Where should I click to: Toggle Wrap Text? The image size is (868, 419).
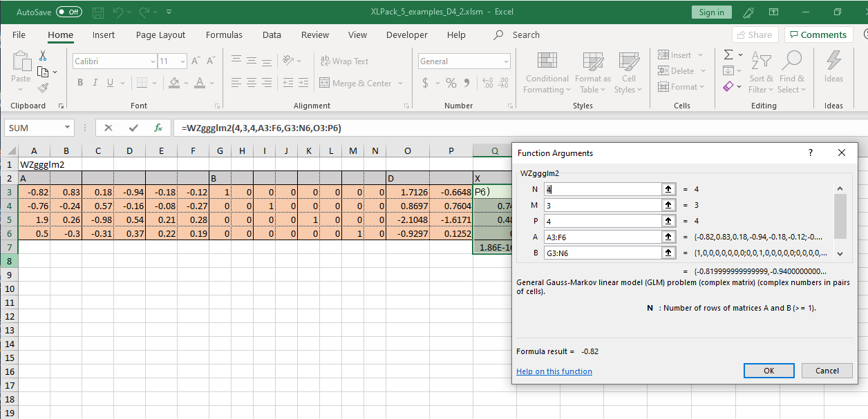[x=345, y=61]
